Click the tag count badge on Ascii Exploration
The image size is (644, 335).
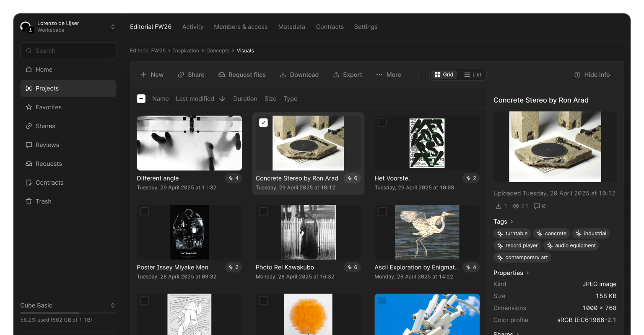pos(471,267)
